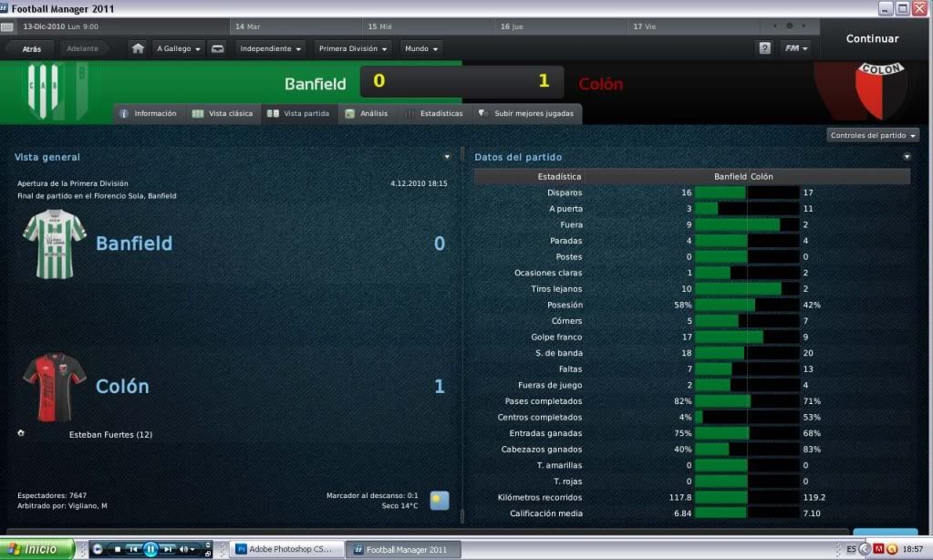This screenshot has width=933, height=560.
Task: Click Colón in the score header
Action: coord(601,84)
